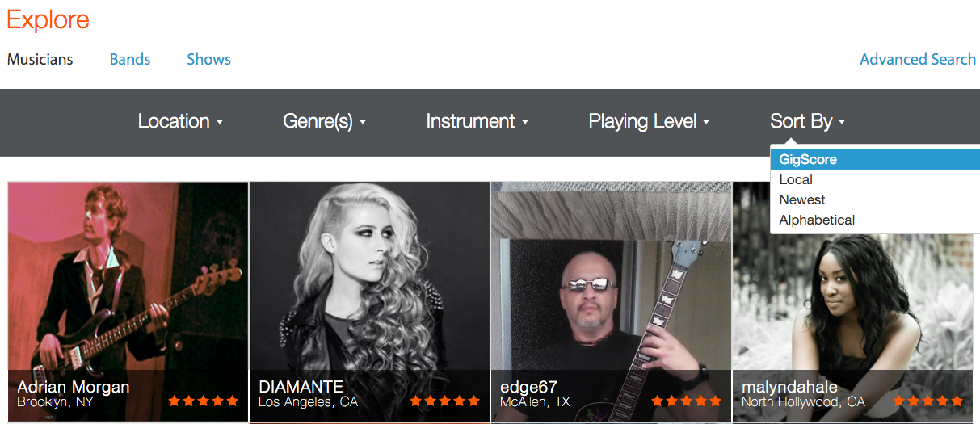Collapse the Sort By dropdown
The width and height of the screenshot is (980, 424).
(807, 121)
